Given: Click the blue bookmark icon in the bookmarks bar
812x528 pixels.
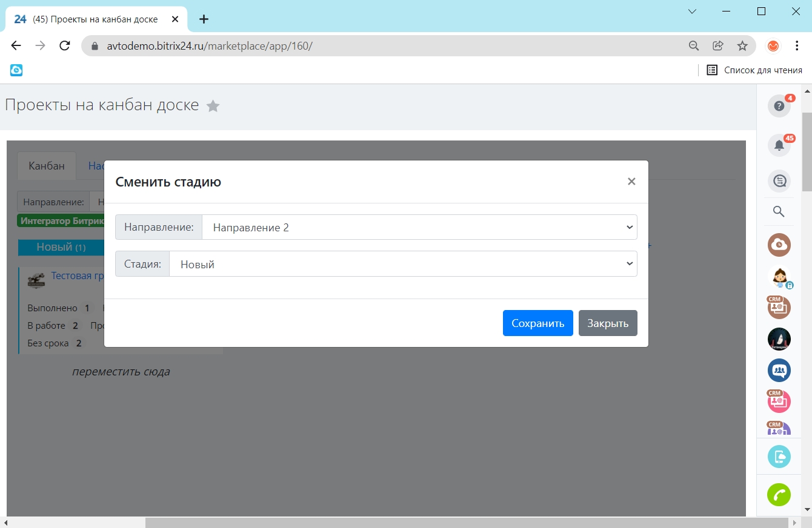Looking at the screenshot, I should pos(16,70).
